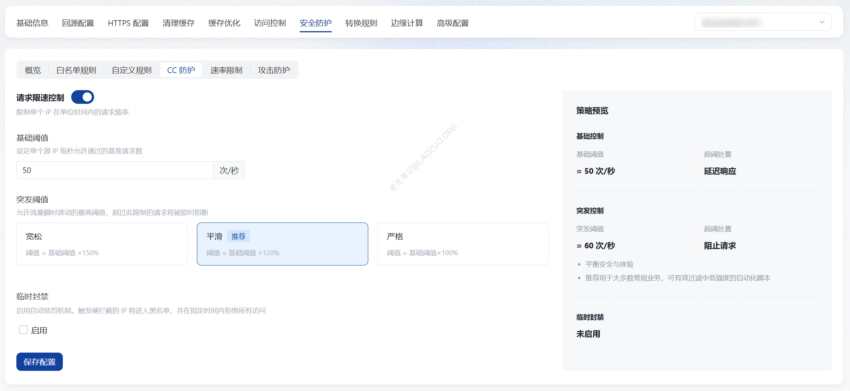Switch to 回源配置 tab

pyautogui.click(x=78, y=23)
